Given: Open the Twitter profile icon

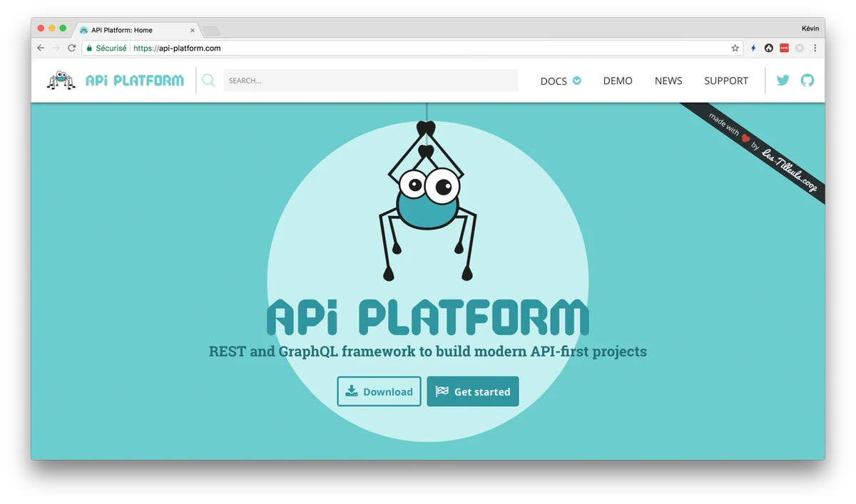Looking at the screenshot, I should click(783, 81).
